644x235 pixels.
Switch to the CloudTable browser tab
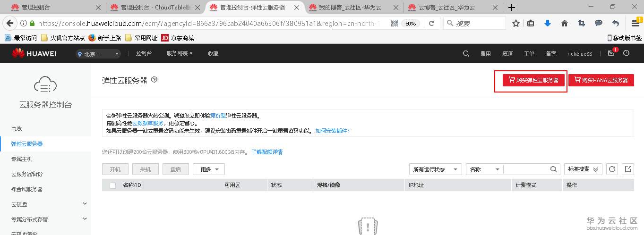click(156, 8)
